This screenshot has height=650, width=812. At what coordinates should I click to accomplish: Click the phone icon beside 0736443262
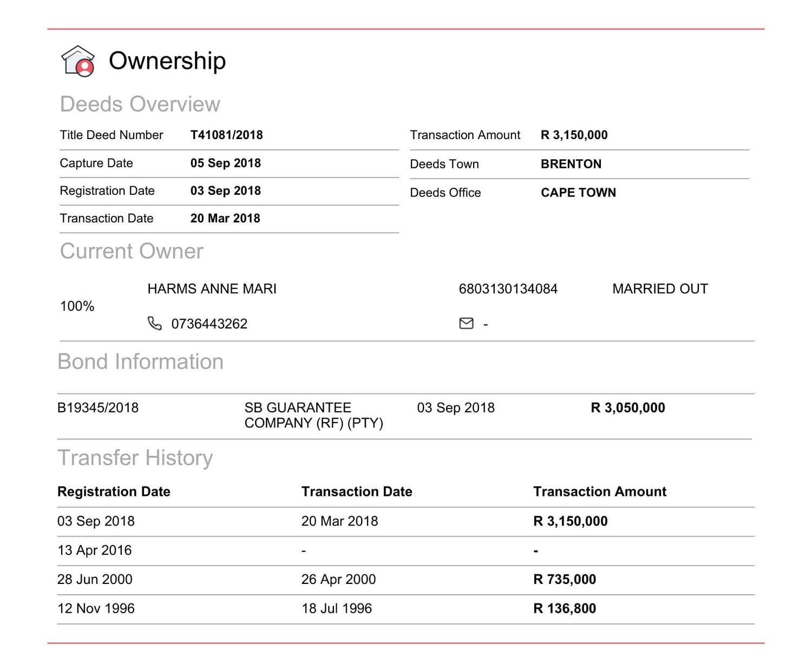pos(154,323)
